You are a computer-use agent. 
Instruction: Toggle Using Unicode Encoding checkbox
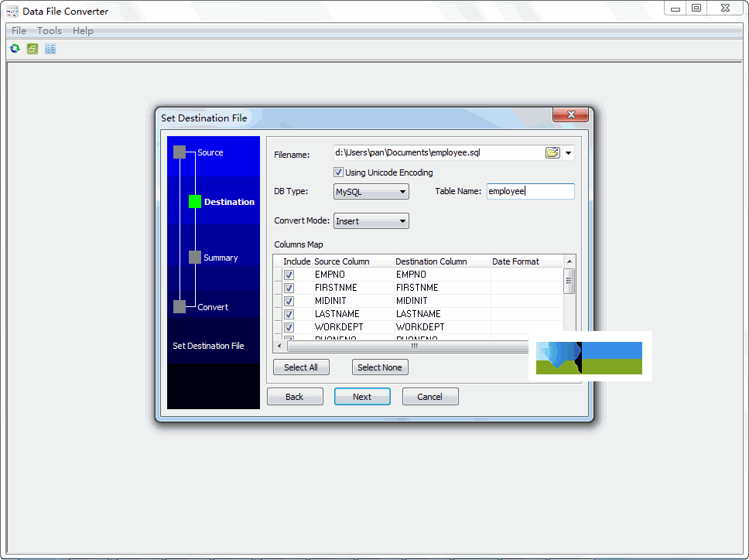click(338, 172)
